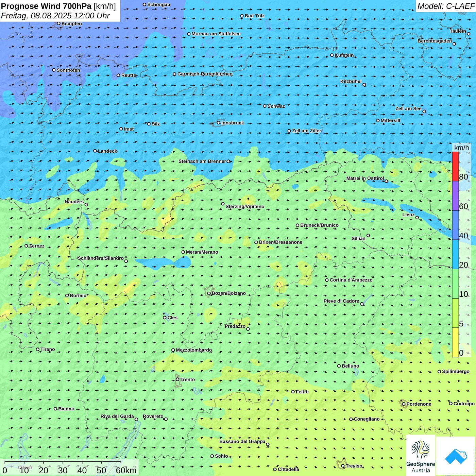Click the light blue 20 km/h legend color
Viewport: 476px width, 476px height.
coord(455,255)
